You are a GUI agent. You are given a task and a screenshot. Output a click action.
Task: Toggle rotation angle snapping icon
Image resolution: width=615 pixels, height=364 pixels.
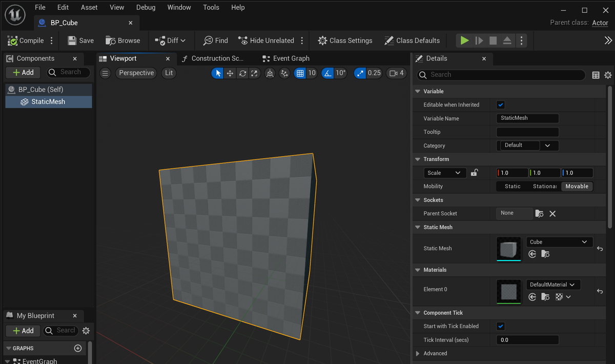(327, 73)
